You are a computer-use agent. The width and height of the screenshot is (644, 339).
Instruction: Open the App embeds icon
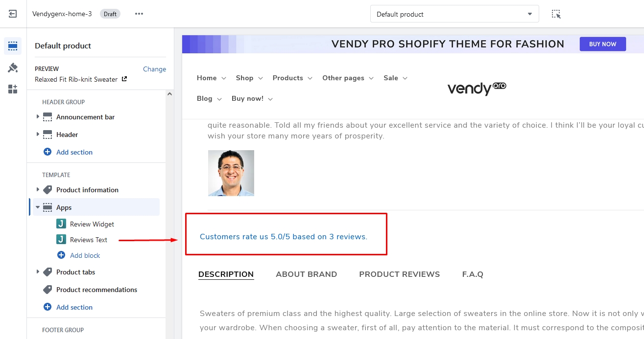coord(13,89)
